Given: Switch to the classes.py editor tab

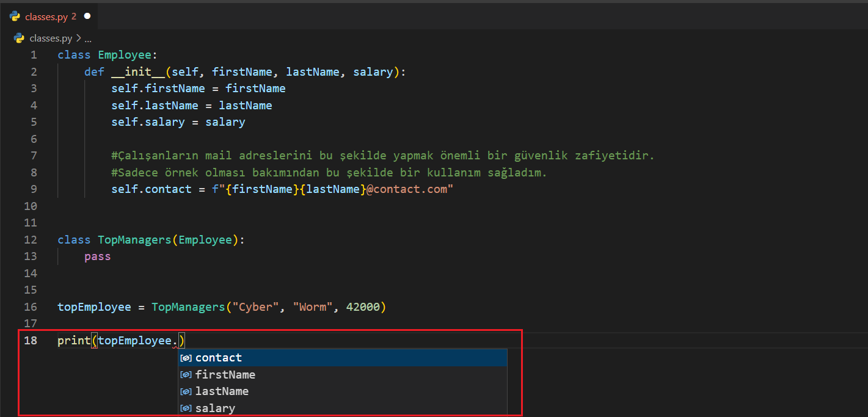Looking at the screenshot, I should pyautogui.click(x=46, y=16).
